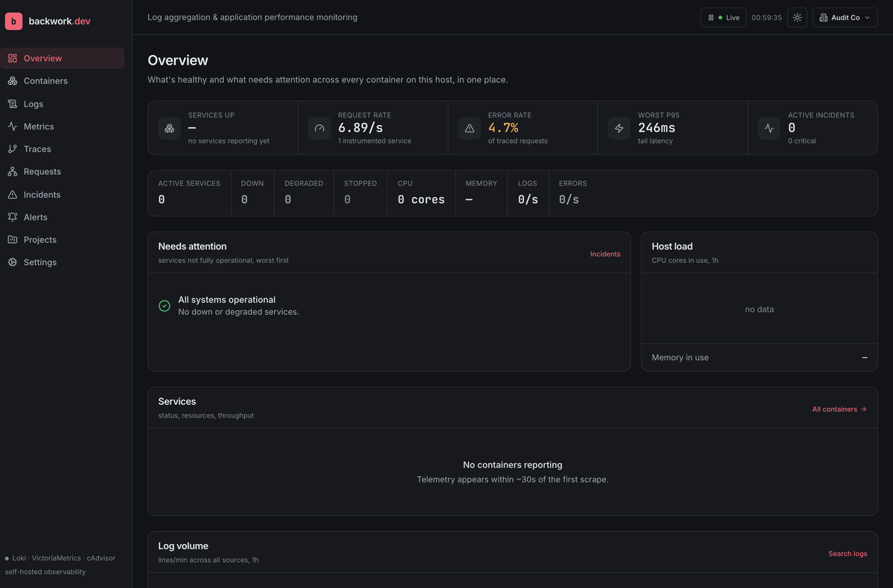Click the Log volume panel heading
The width and height of the screenshot is (893, 588).
(183, 546)
